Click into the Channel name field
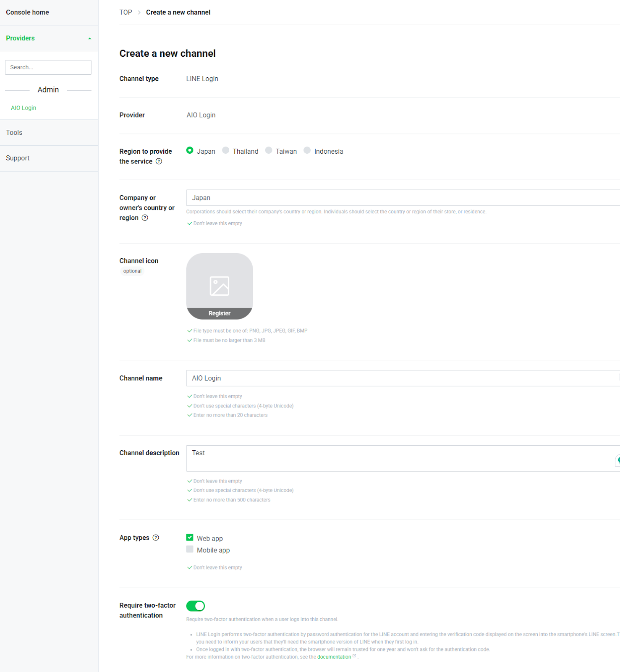The width and height of the screenshot is (620, 672). tap(403, 378)
